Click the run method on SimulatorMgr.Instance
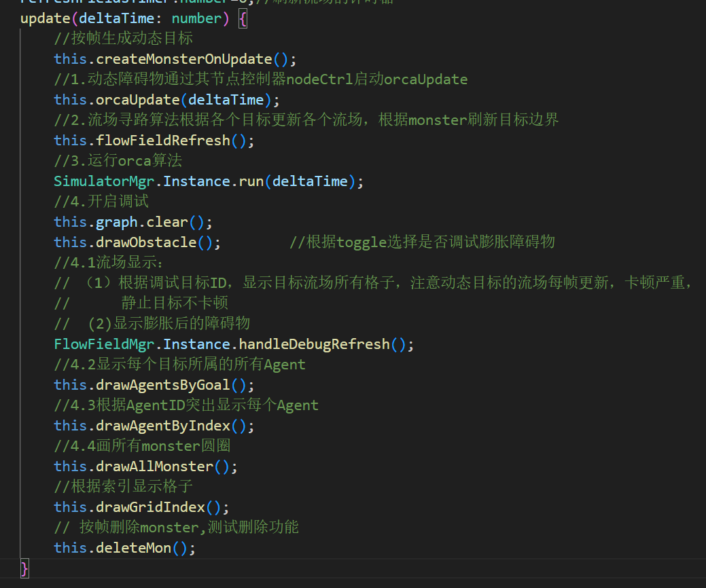The height and width of the screenshot is (588, 706). (x=251, y=181)
